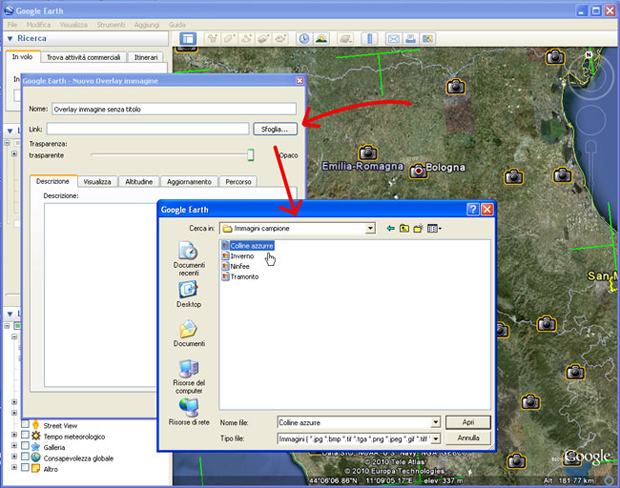Screen dimensions: 620x488
Task: Click the Nome text field
Action: 174,109
